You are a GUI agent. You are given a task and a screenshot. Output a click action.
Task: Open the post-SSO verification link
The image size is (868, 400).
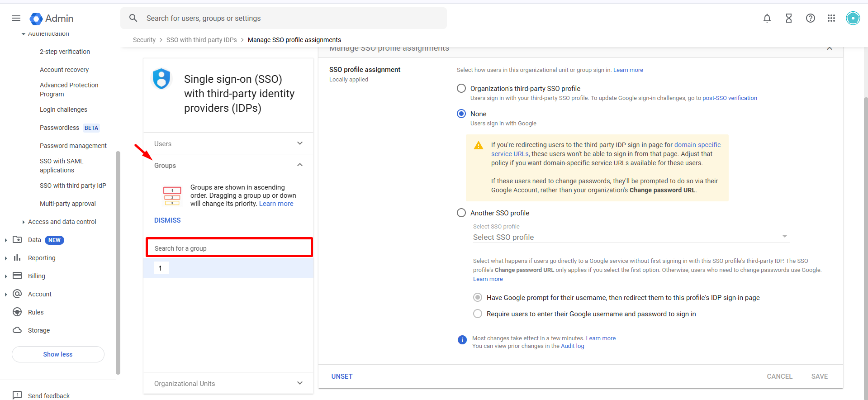[x=730, y=98]
